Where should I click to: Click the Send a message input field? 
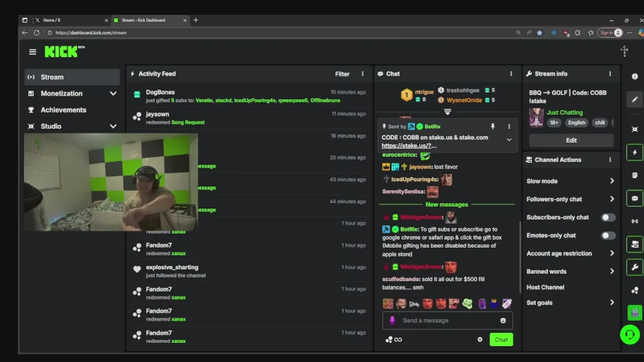[447, 320]
